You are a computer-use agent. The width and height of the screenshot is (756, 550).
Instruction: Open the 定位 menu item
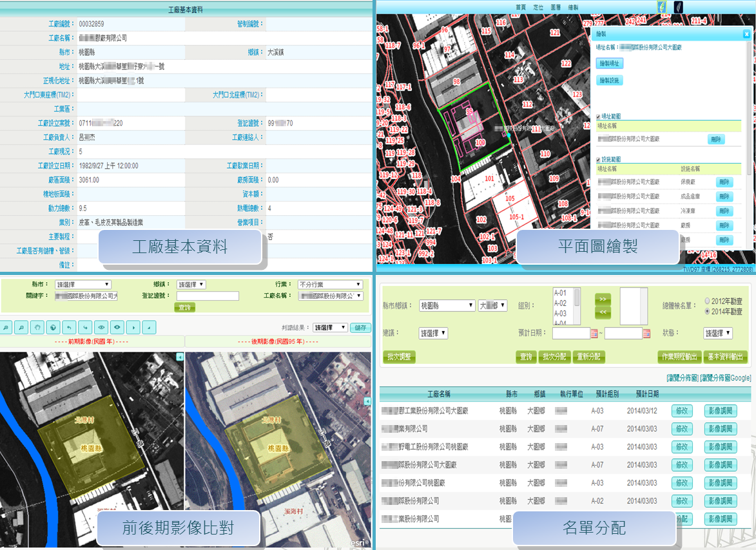(x=538, y=7)
